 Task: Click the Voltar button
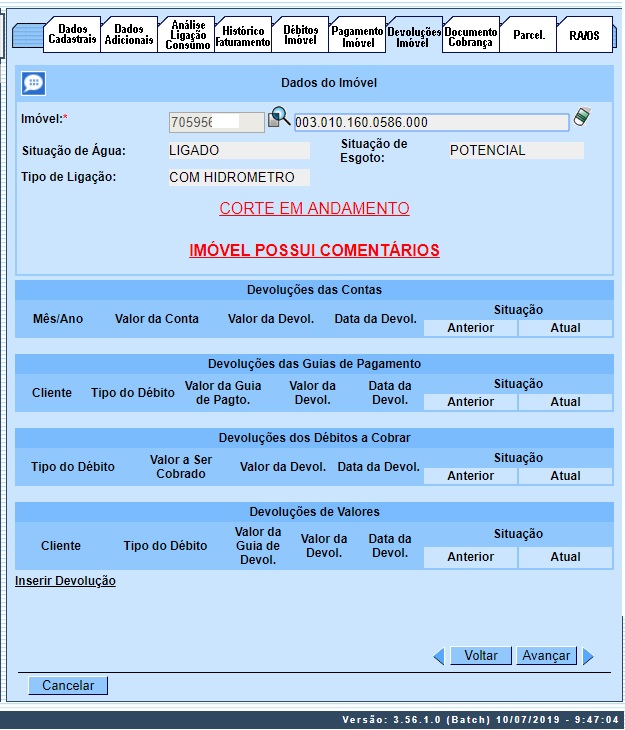[481, 656]
